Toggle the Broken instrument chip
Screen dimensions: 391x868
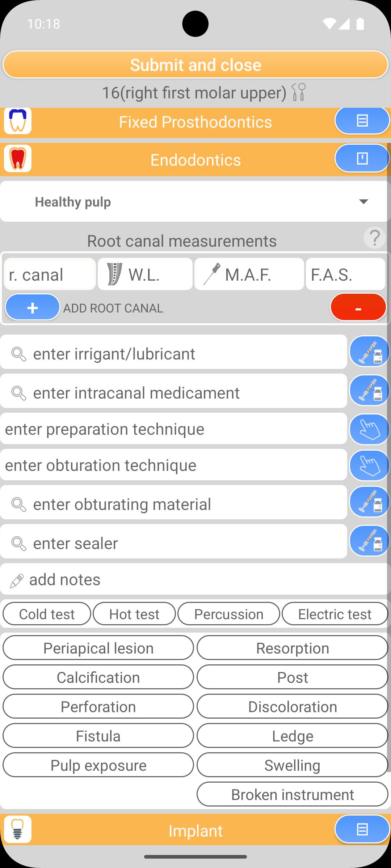coord(292,794)
